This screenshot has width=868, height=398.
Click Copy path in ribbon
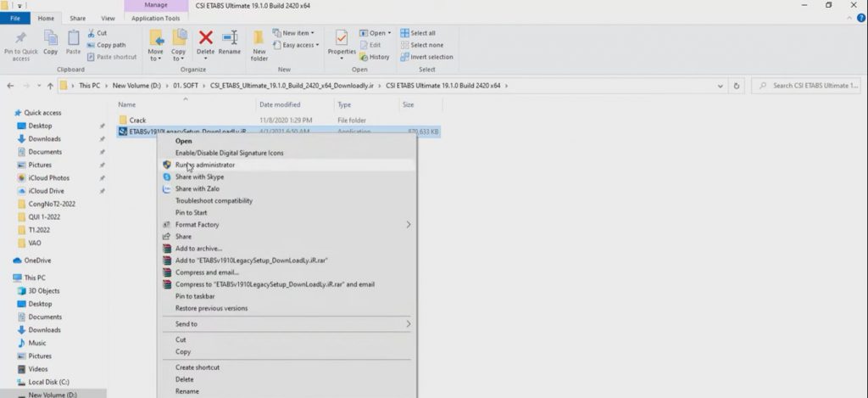tap(107, 45)
